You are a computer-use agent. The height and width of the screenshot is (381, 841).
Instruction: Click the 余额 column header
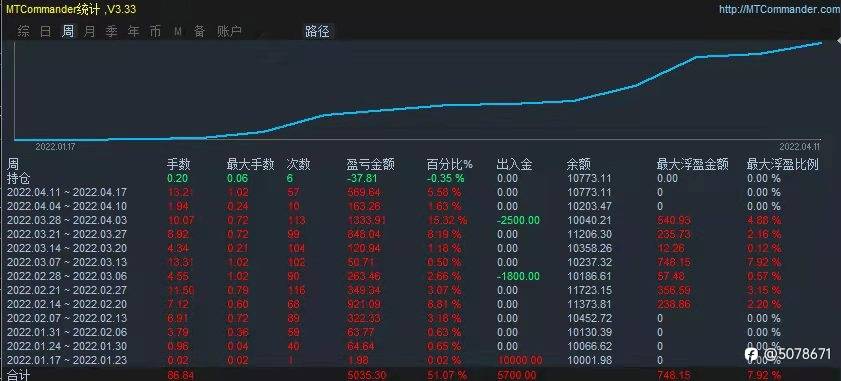pos(579,165)
